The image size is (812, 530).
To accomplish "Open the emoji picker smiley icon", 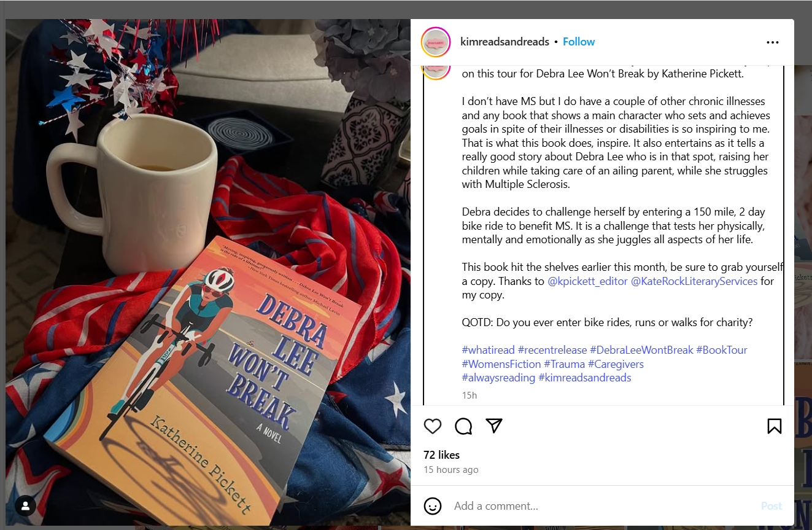I will (x=433, y=506).
